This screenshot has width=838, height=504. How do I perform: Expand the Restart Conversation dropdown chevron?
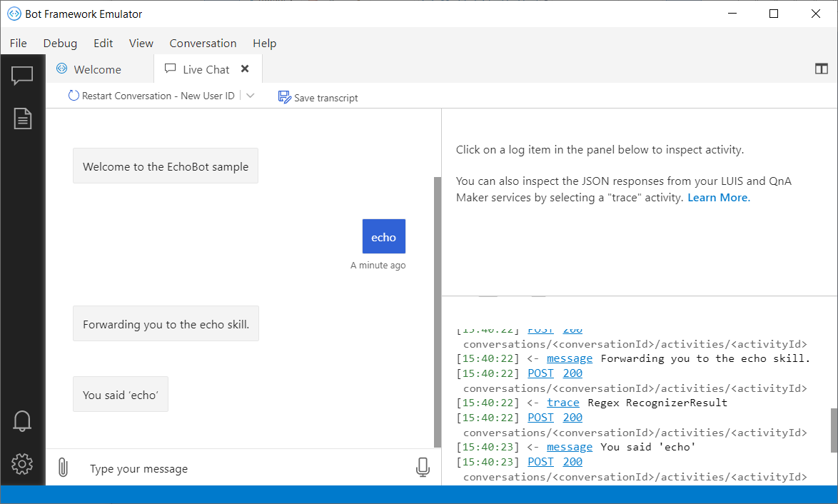click(x=250, y=95)
